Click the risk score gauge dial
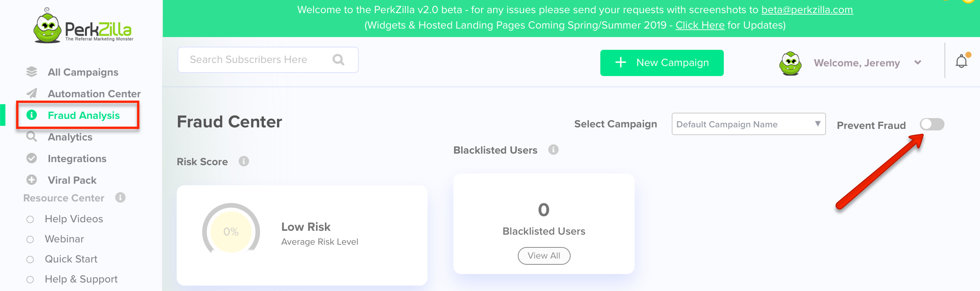Viewport: 980px width, 291px height. point(231,231)
